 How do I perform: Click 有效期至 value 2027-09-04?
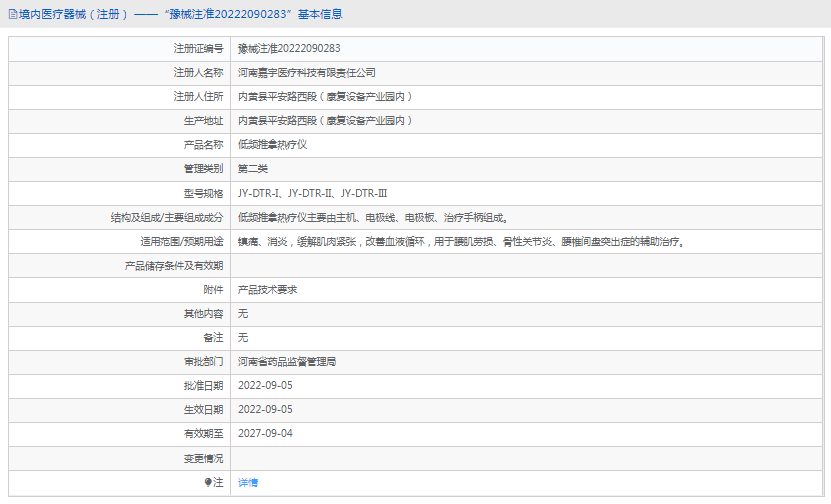tap(265, 434)
